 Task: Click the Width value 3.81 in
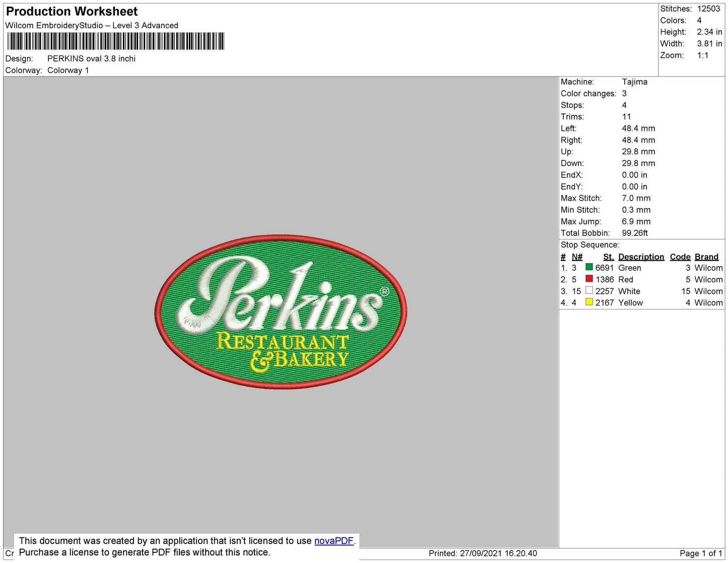[x=709, y=44]
